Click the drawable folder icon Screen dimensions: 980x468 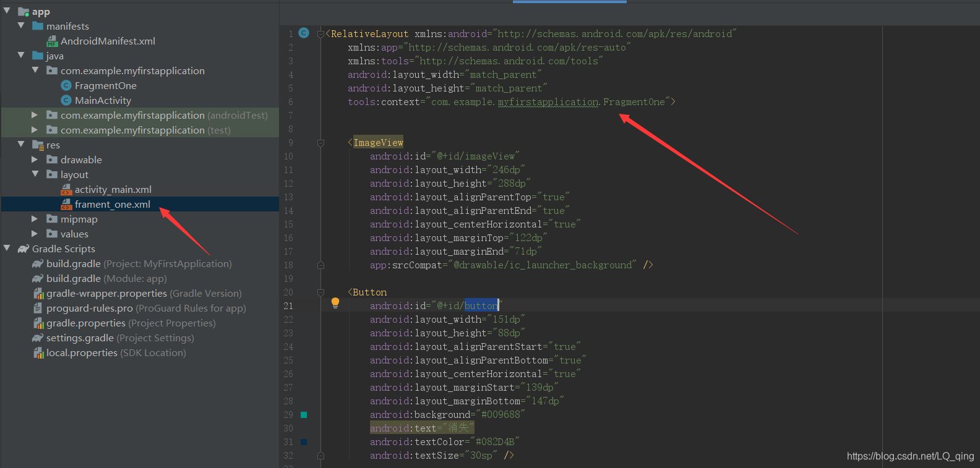coord(52,160)
